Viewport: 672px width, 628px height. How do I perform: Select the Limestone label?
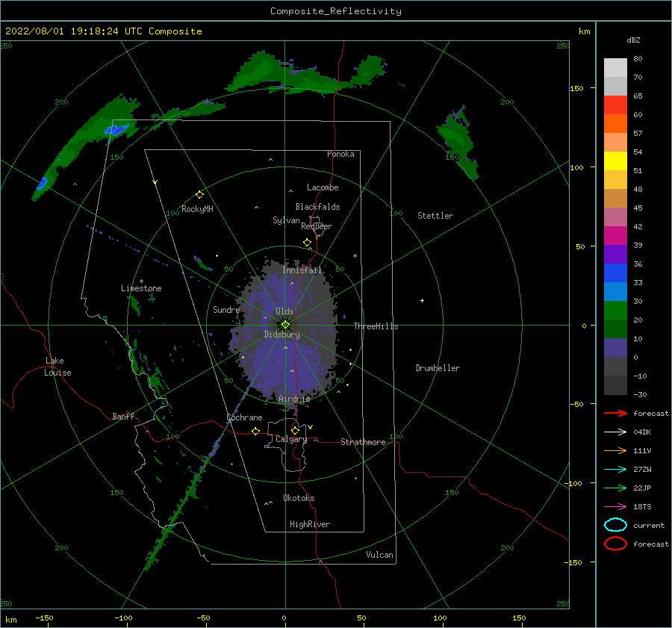click(x=141, y=288)
